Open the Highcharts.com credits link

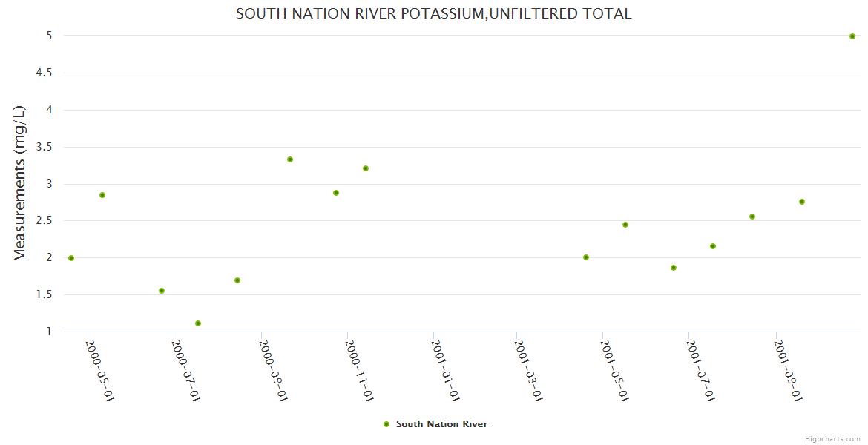(x=832, y=439)
